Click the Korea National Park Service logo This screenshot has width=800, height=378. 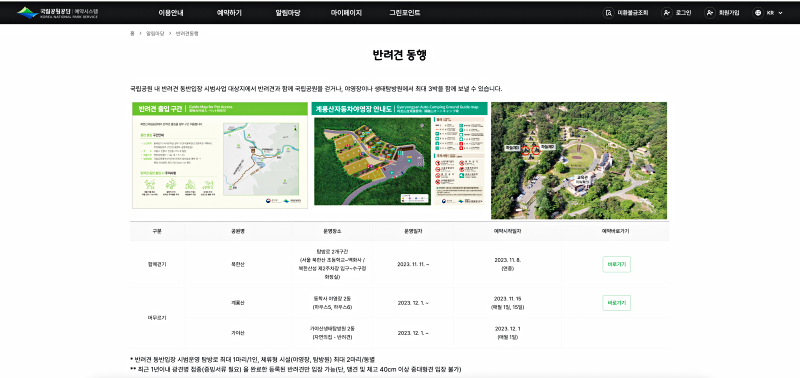point(58,13)
